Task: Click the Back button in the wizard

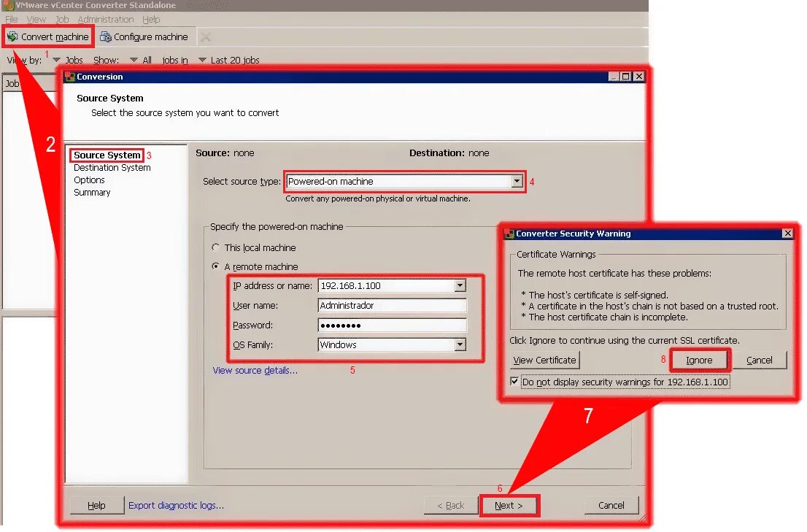Action: pos(451,506)
